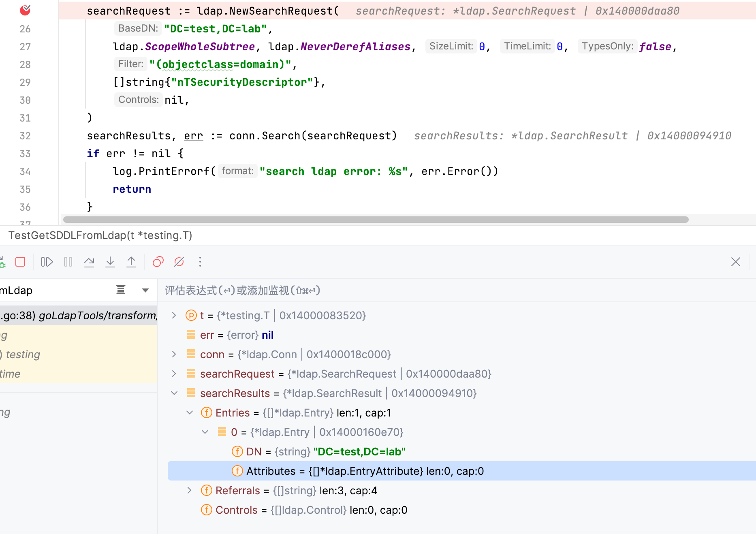Open more debugger actions menu
756x534 pixels.
pos(200,262)
